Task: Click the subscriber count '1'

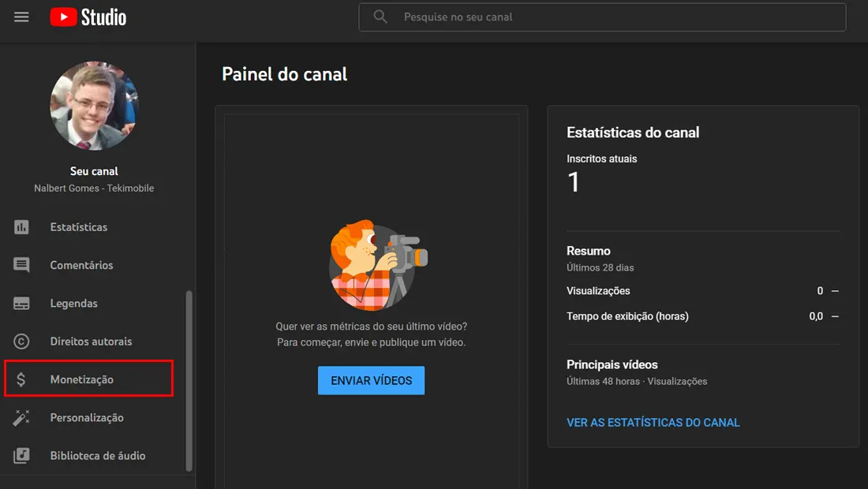Action: pos(574,182)
